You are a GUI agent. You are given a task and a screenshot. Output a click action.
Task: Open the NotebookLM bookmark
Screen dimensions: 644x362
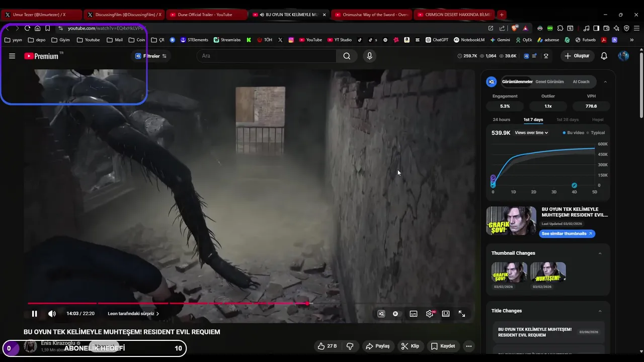pos(469,40)
